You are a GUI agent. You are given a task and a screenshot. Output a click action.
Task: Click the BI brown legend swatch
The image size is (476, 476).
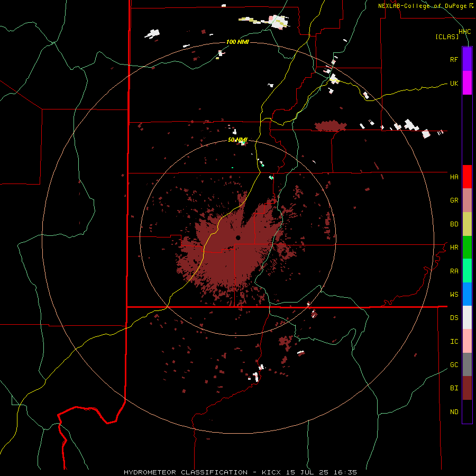pos(467,388)
